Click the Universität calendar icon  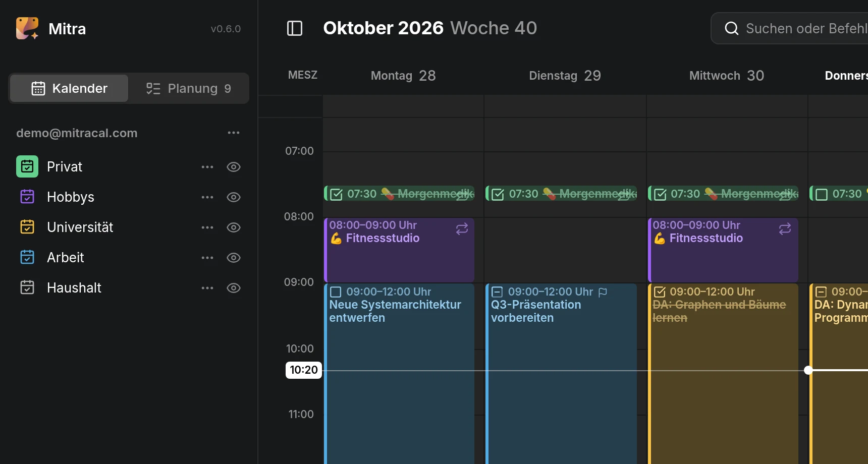(27, 227)
